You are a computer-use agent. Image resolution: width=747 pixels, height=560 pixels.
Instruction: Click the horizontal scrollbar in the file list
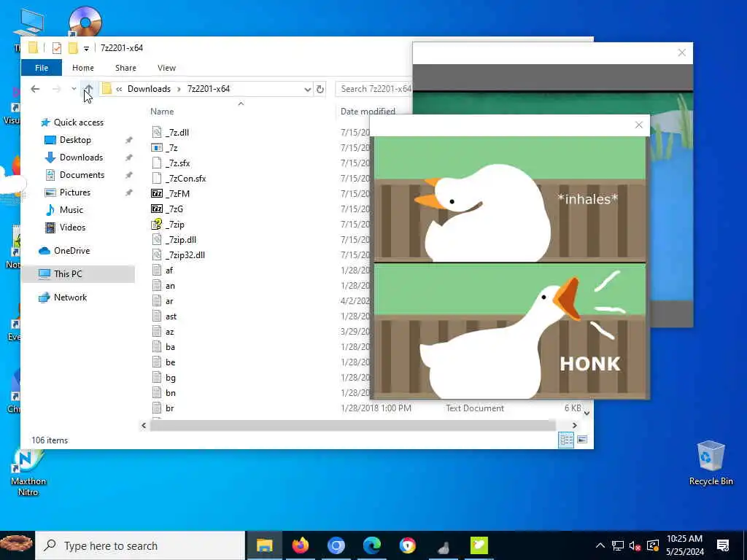tap(352, 425)
